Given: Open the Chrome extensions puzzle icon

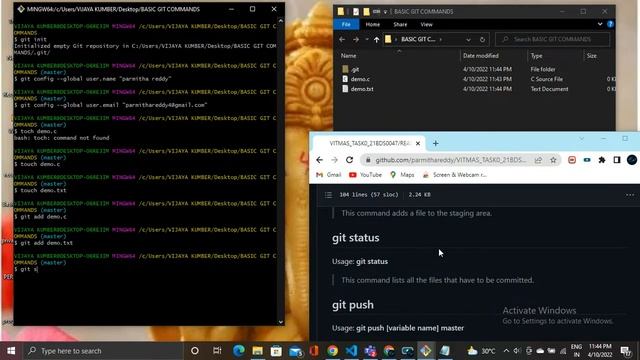Looking at the screenshot, I should [x=602, y=160].
